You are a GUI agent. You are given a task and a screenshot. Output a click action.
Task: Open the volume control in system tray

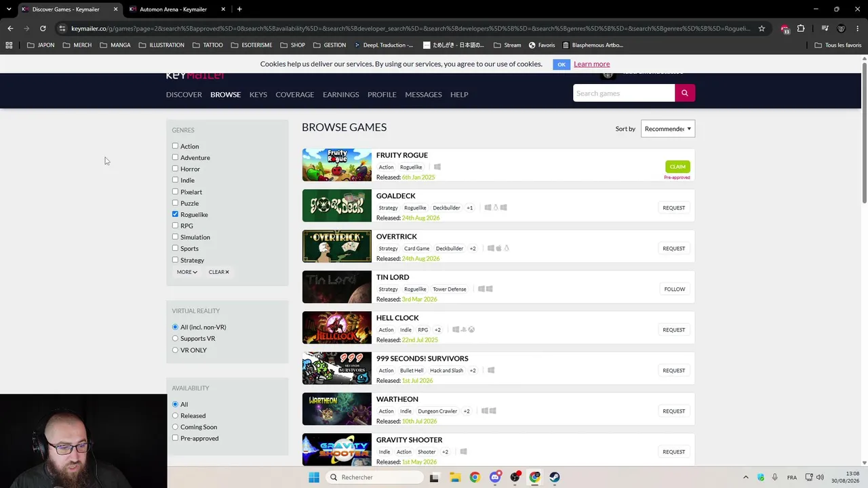(820, 477)
